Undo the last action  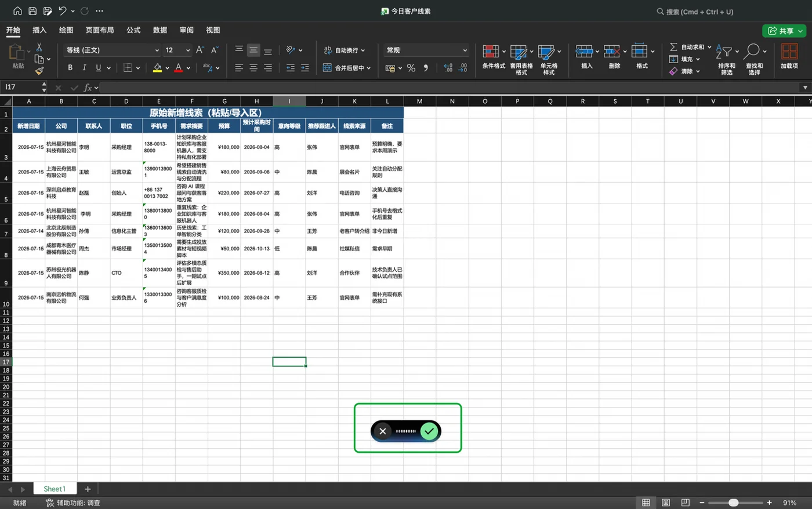62,11
